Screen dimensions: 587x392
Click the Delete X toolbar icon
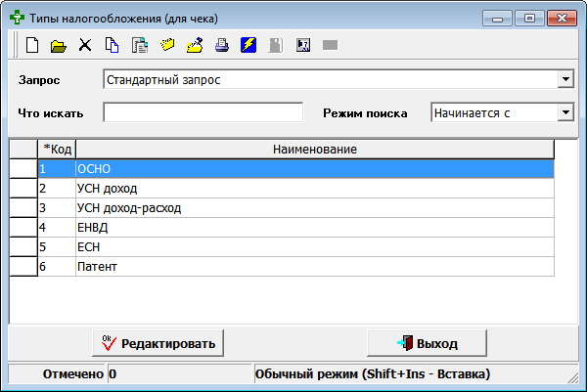(85, 45)
